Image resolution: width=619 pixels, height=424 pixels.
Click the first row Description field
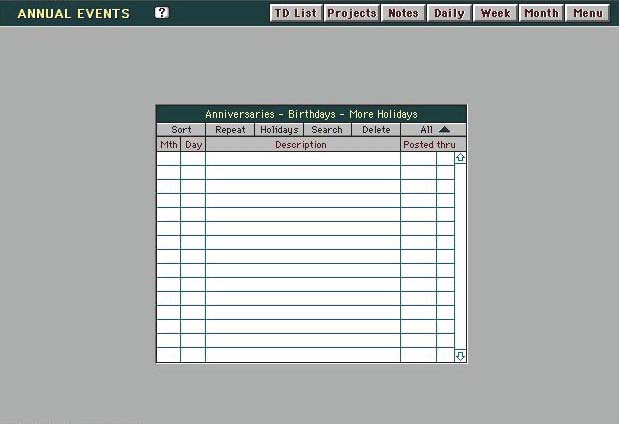pyautogui.click(x=303, y=159)
